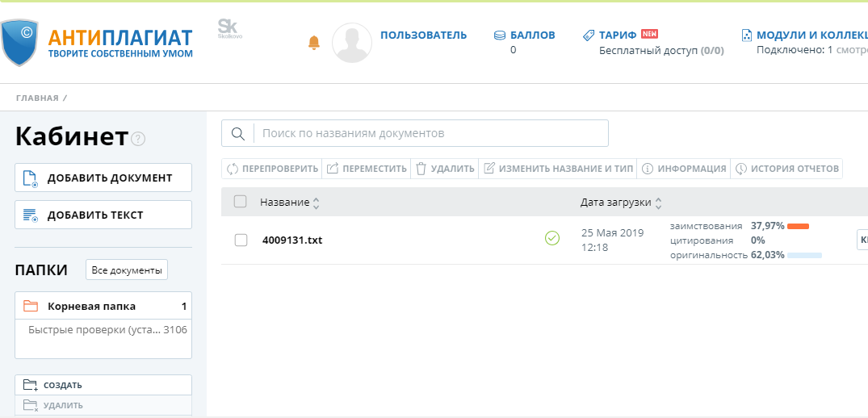Click the help question mark beside Кабинет
The width and height of the screenshot is (868, 418).
click(x=138, y=139)
